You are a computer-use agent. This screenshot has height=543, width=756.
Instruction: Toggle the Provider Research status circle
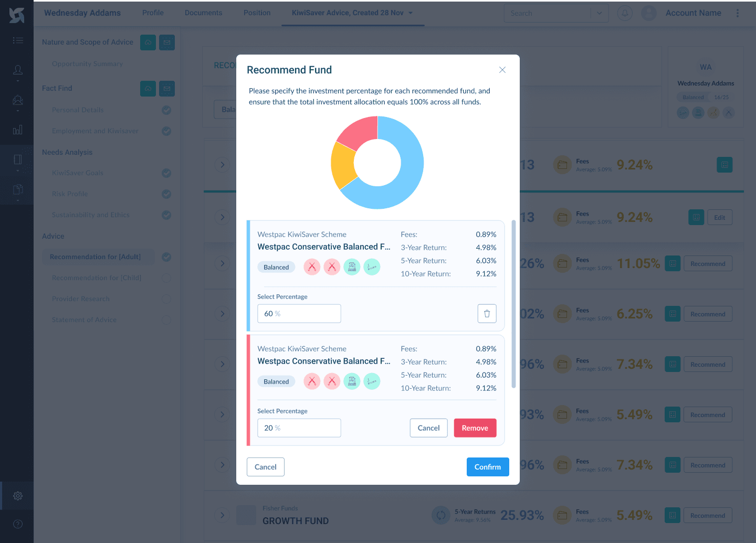click(166, 299)
